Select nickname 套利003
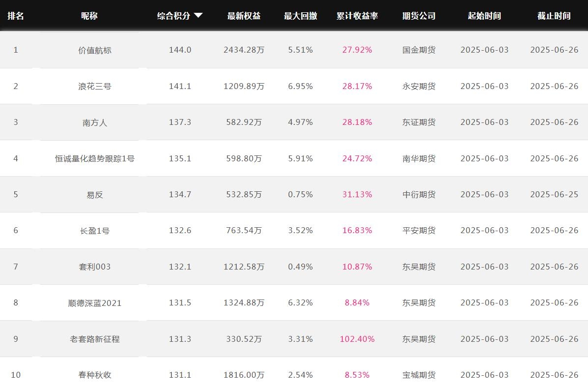Image resolution: width=588 pixels, height=392 pixels. point(95,267)
